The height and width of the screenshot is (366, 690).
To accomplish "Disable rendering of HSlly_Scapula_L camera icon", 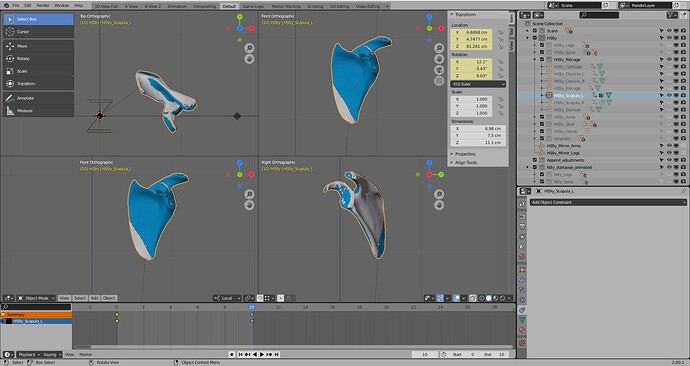I will pyautogui.click(x=683, y=95).
